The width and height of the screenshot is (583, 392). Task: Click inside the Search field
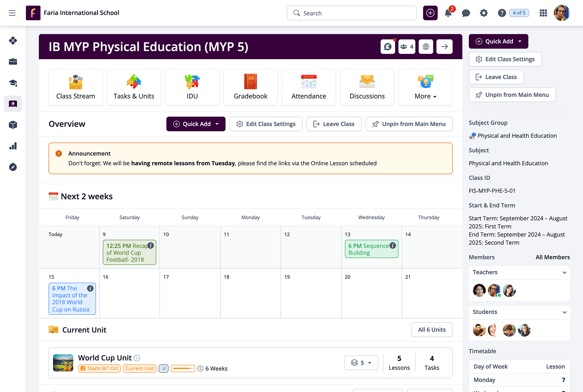(x=352, y=13)
